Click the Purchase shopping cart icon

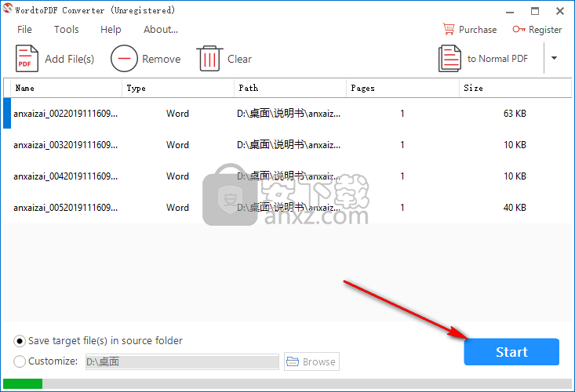pos(449,29)
